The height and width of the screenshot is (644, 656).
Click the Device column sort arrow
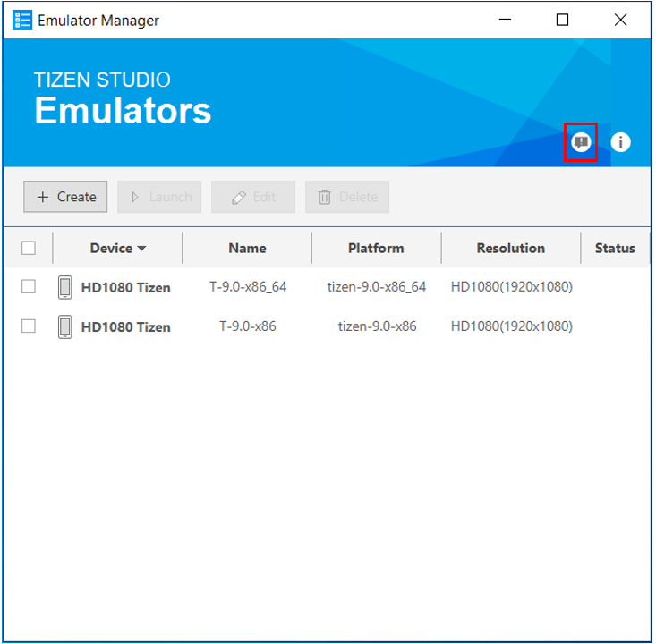[x=141, y=249]
